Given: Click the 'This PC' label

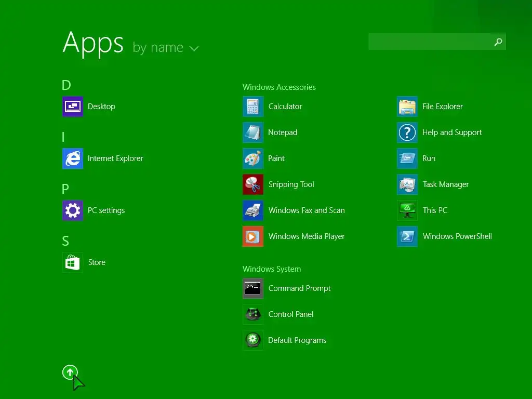Looking at the screenshot, I should click(x=435, y=210).
